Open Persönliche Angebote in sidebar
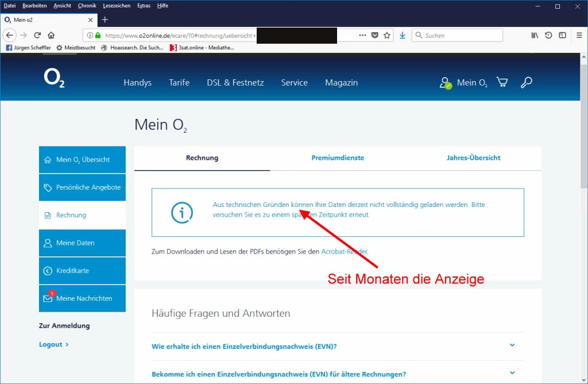The width and height of the screenshot is (588, 384). coord(82,187)
